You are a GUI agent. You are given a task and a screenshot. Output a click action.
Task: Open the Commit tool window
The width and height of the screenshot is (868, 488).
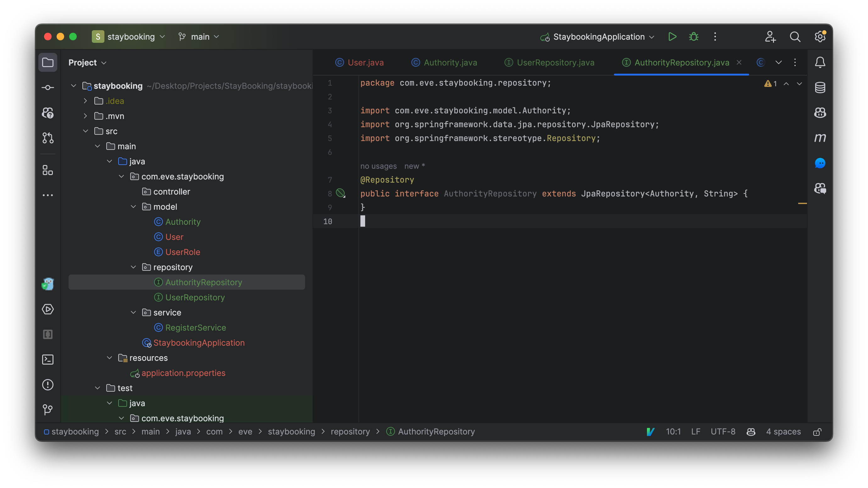click(x=47, y=87)
